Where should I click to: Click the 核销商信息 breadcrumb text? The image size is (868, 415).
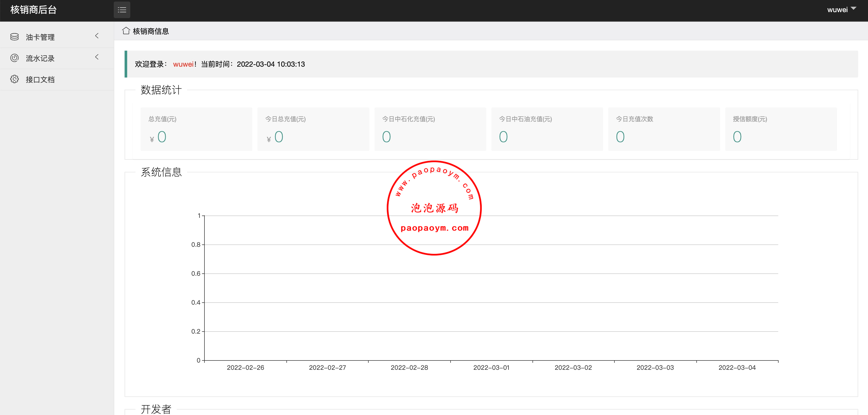pos(151,31)
